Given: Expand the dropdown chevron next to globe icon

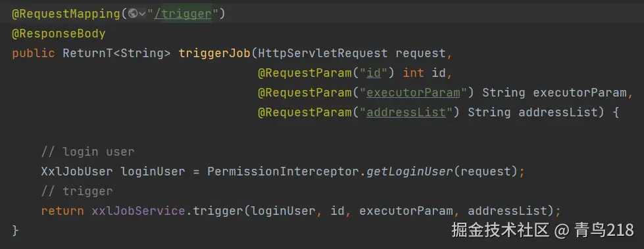Looking at the screenshot, I should tap(143, 14).
